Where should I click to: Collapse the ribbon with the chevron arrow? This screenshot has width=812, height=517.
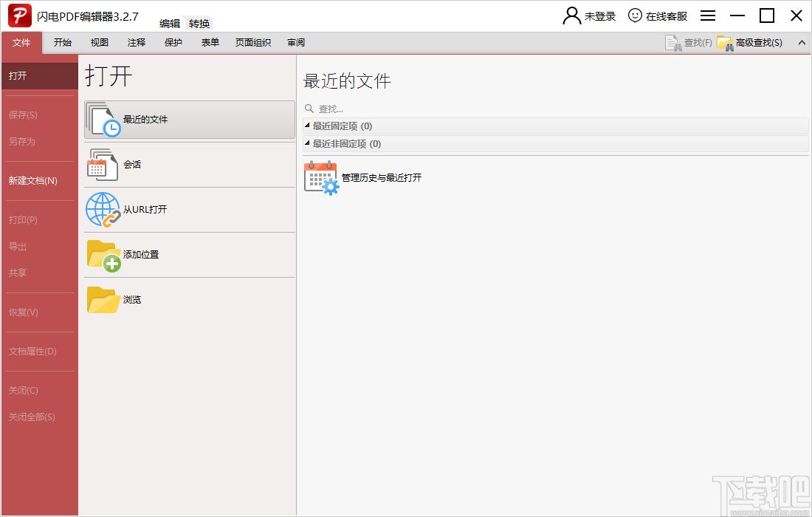802,43
